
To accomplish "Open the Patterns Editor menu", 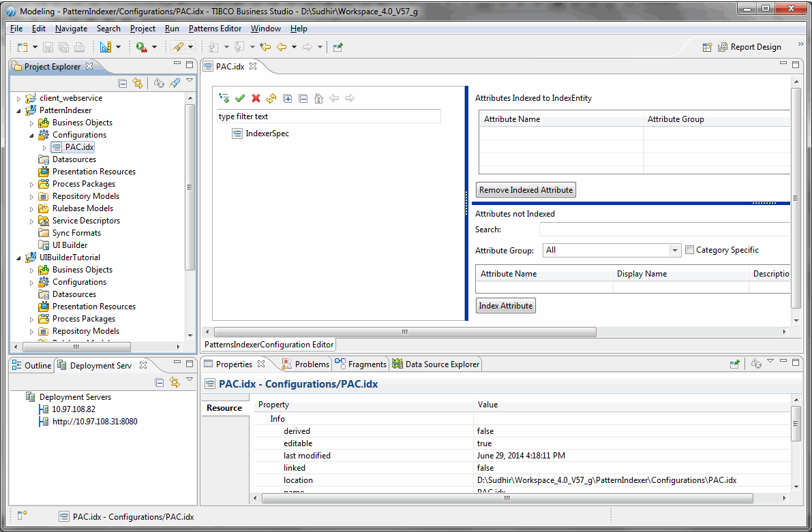I will 215,29.
